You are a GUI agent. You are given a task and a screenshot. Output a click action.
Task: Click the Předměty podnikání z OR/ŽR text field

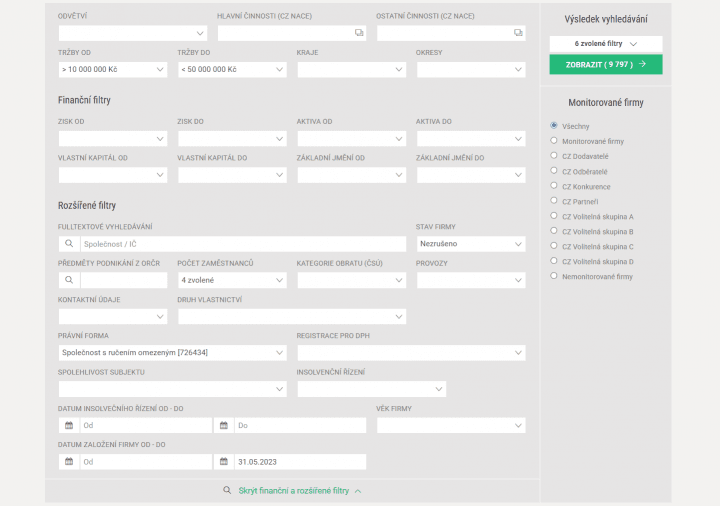(124, 280)
